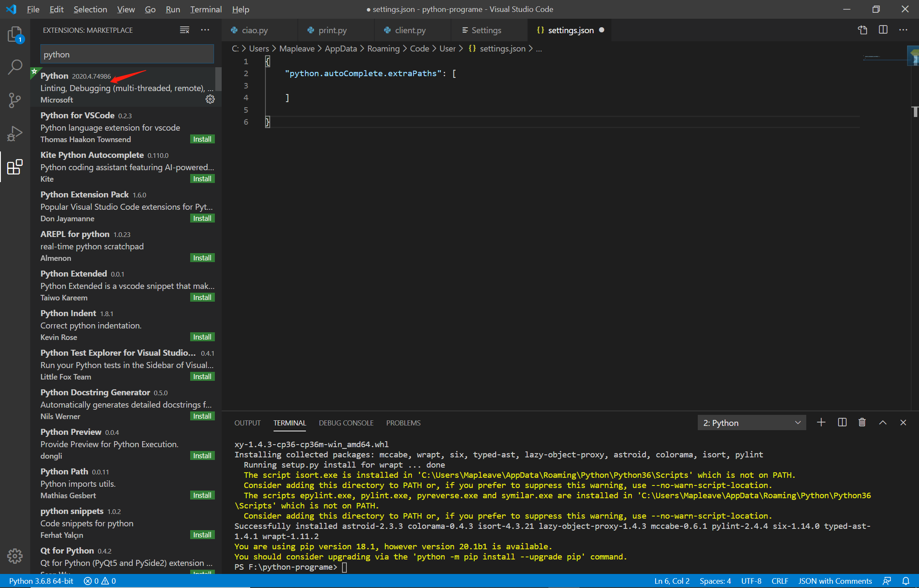
Task: Switch to the DEBUG CONSOLE tab
Action: [346, 422]
